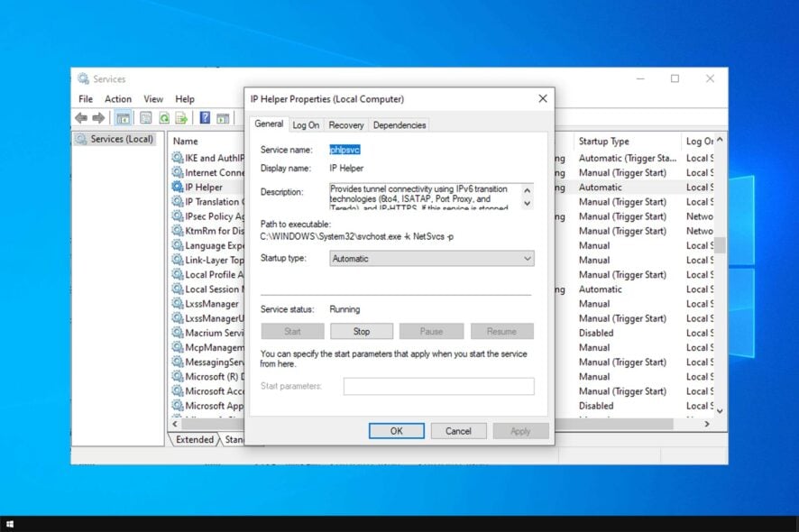This screenshot has height=532, width=799.
Task: Open the Windows Start button
Action: pyautogui.click(x=10, y=524)
